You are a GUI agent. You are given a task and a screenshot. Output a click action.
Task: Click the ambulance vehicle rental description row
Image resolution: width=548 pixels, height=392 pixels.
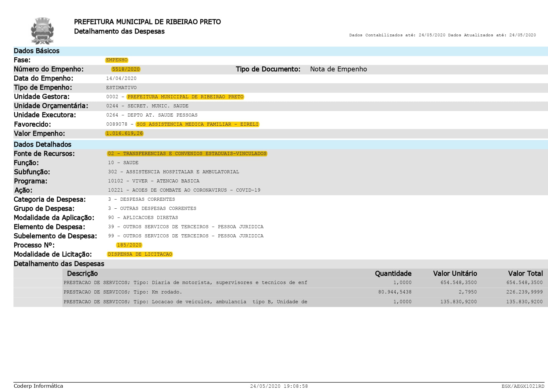(x=185, y=302)
